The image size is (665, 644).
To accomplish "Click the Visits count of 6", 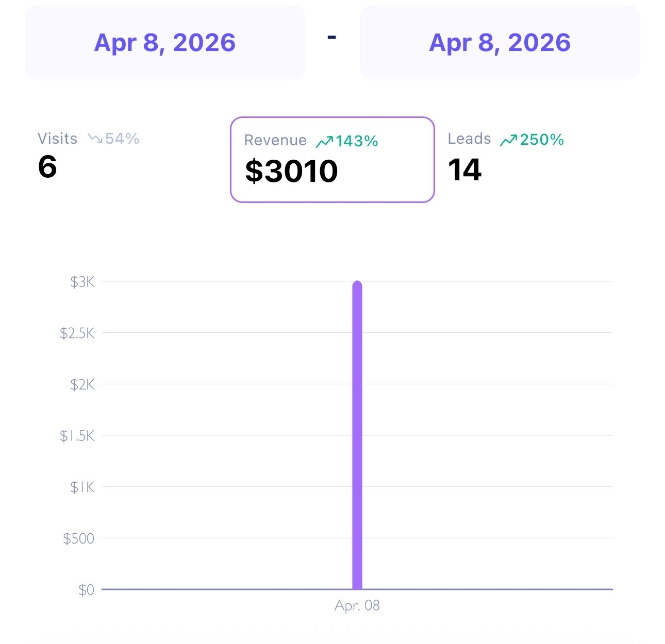I will (x=47, y=167).
